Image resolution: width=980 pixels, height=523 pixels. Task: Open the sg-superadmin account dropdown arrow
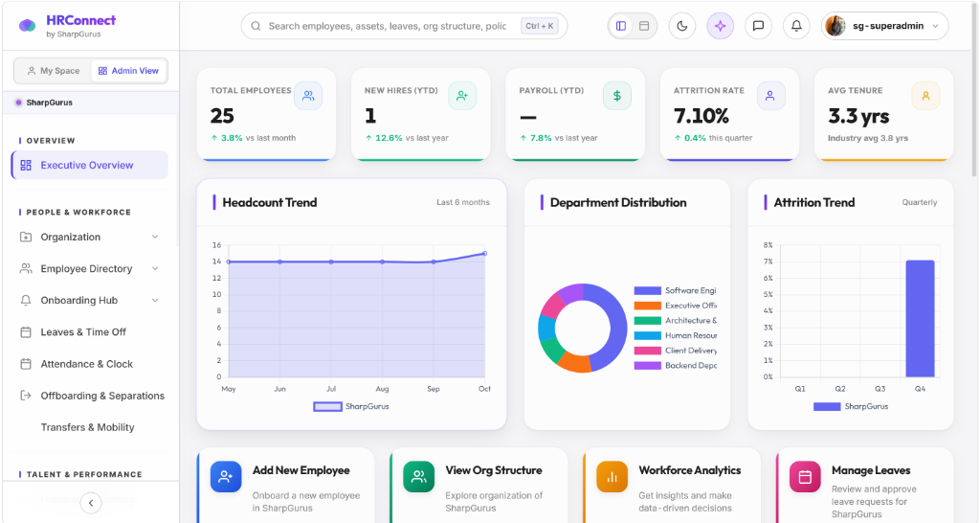tap(935, 26)
